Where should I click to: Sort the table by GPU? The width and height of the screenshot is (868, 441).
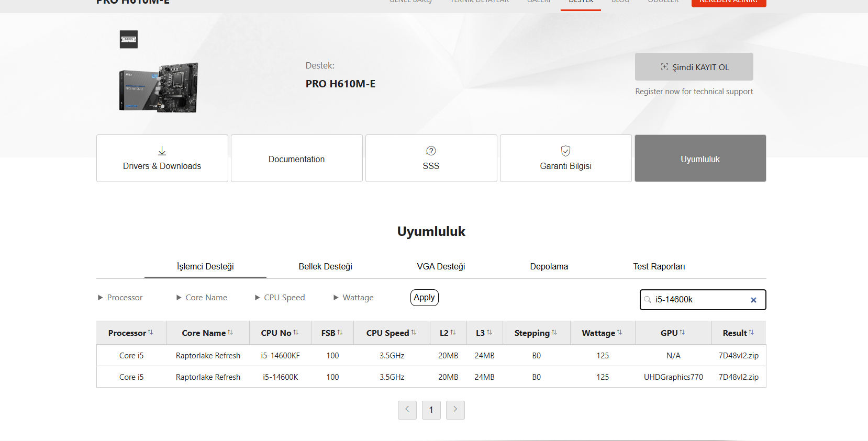point(682,333)
